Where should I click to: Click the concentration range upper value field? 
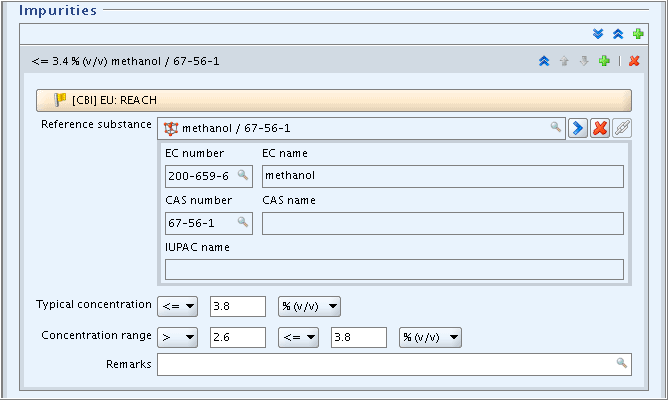coord(359,337)
